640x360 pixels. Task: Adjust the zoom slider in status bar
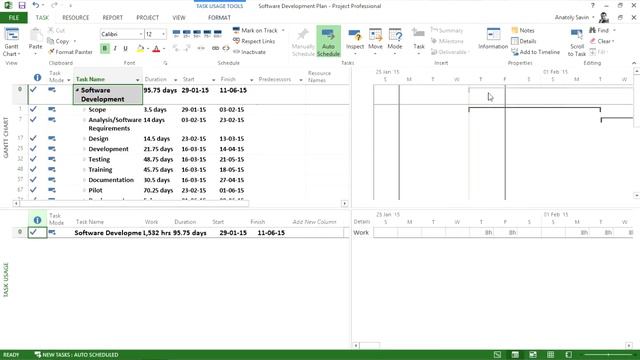(x=608, y=355)
